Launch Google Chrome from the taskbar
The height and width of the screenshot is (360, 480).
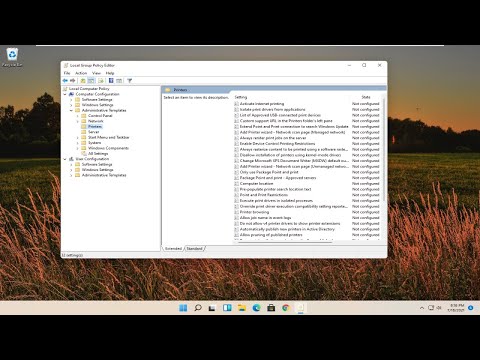286,308
